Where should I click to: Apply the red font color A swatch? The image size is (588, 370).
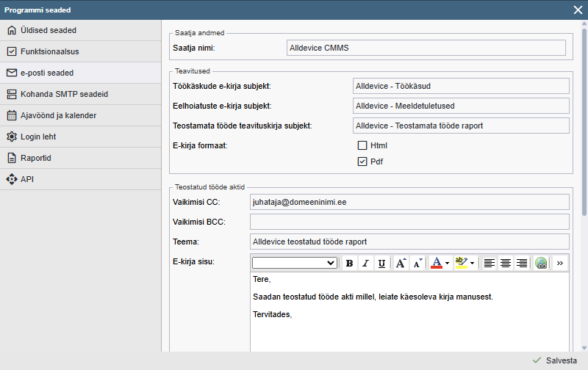437,264
